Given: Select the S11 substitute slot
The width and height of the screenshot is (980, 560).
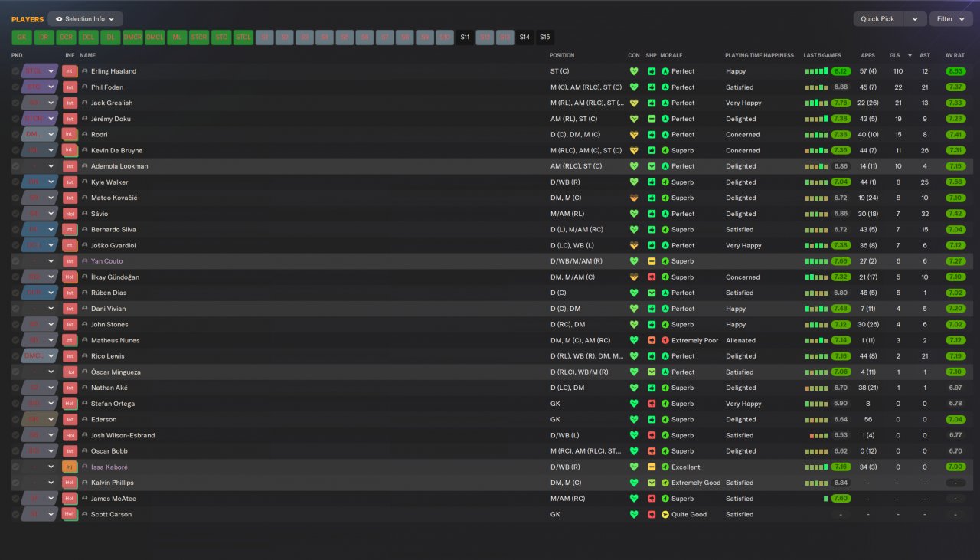Looking at the screenshot, I should click(465, 37).
